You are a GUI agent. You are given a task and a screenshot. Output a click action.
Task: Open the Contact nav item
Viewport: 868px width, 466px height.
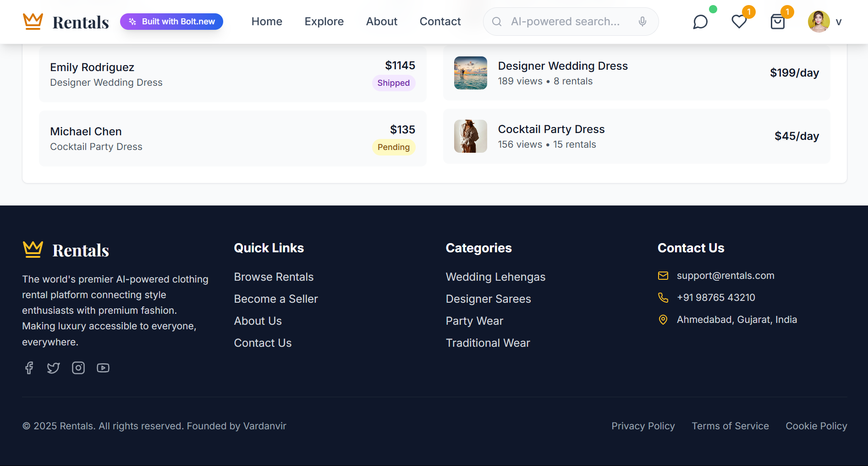coord(440,22)
